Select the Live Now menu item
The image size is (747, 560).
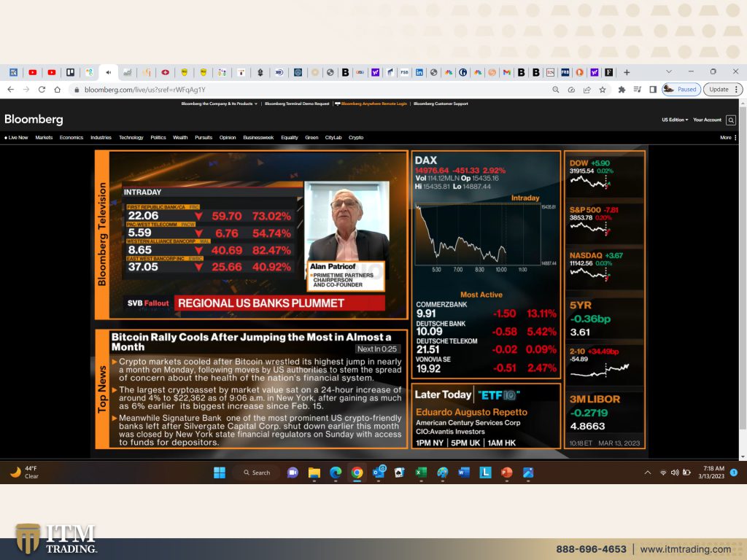coord(17,137)
